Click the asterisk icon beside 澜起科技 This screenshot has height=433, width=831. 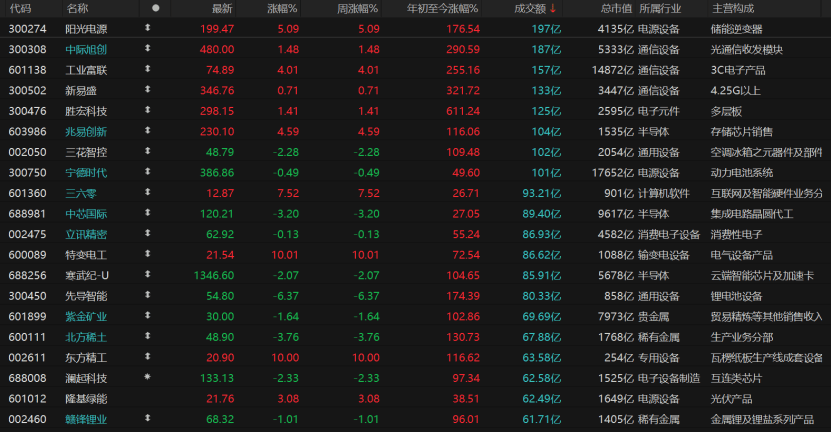(148, 378)
